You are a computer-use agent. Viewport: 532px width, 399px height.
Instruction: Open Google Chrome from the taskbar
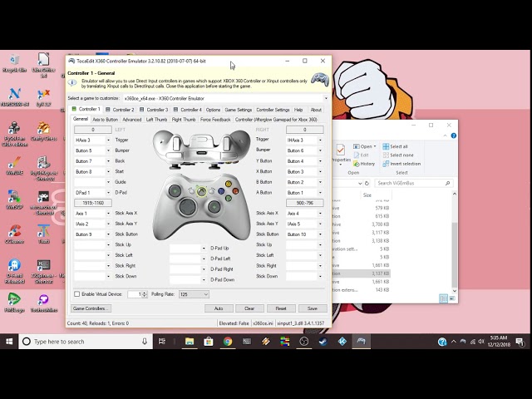(x=227, y=341)
